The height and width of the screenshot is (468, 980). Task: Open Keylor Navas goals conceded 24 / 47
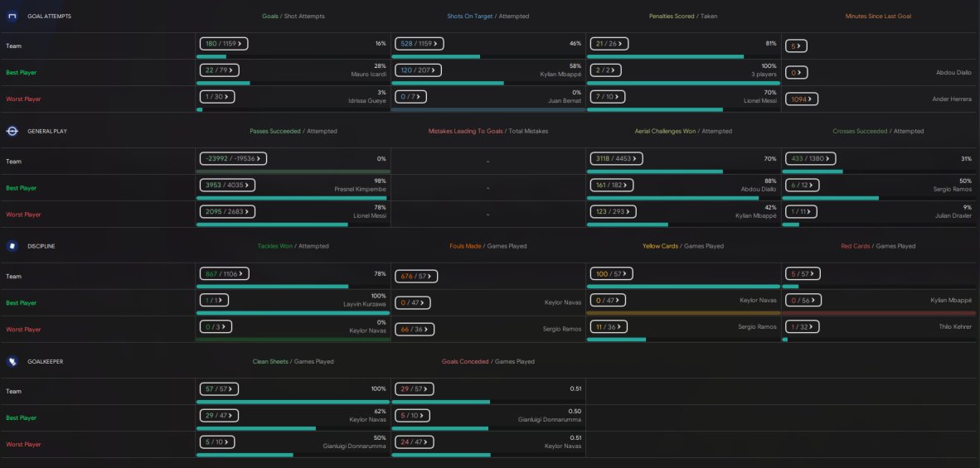coord(414,441)
